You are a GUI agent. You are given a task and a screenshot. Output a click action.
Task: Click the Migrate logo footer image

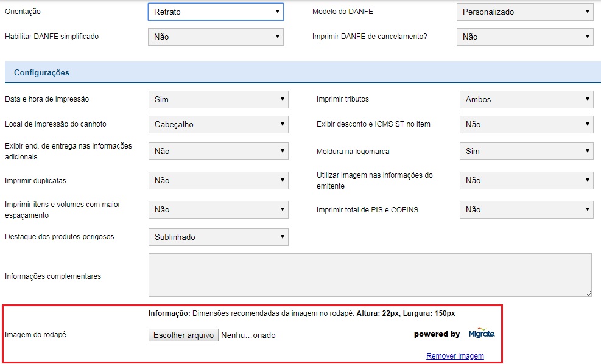click(x=482, y=334)
